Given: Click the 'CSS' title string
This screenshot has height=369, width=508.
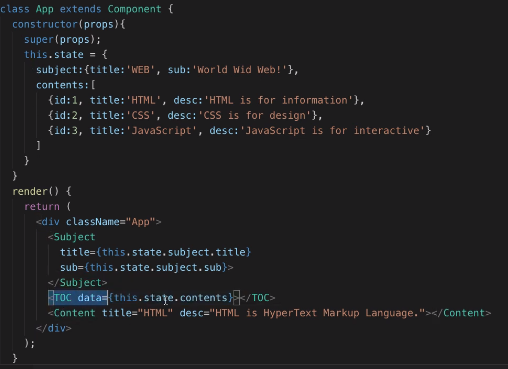Looking at the screenshot, I should [140, 116].
